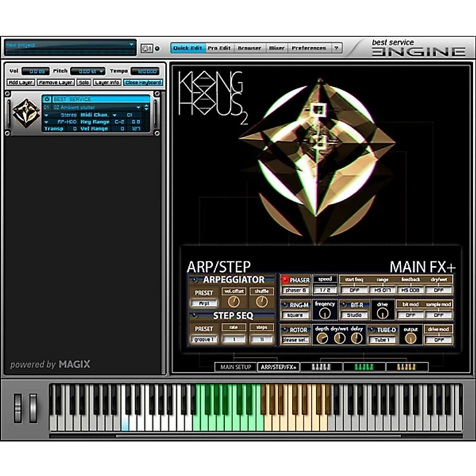
Task: Enable the ROTOR effect power switch
Action: tap(284, 330)
